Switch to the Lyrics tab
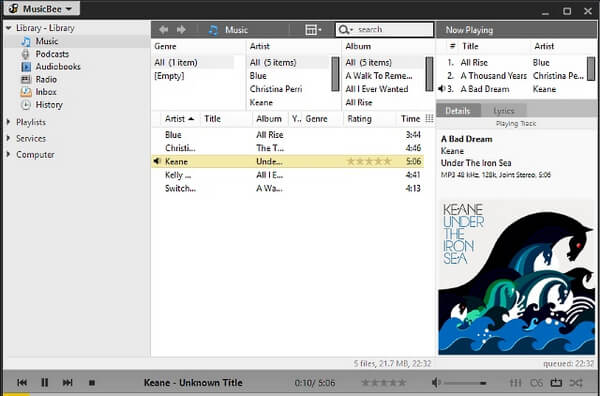This screenshot has height=396, width=600. pos(504,111)
